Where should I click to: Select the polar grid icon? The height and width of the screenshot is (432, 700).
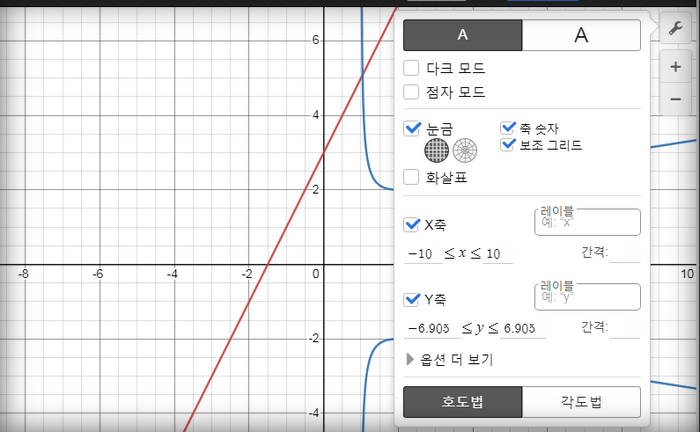tap(465, 150)
